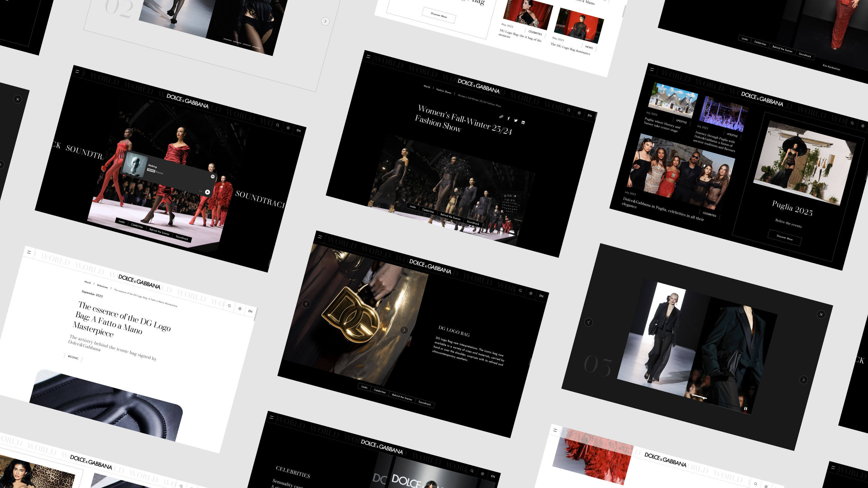Toggle the sun theme icon on white Masterpiece article
868x488 pixels.
240,308
